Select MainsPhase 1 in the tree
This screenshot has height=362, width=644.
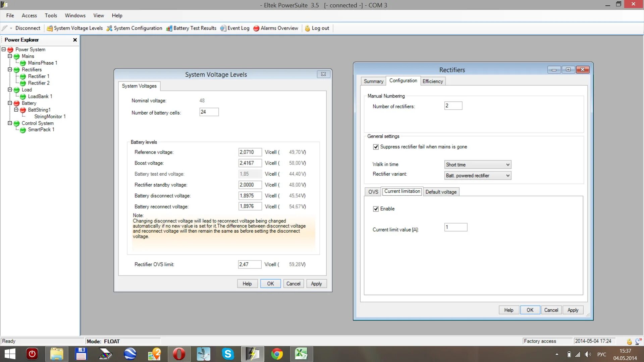pos(43,63)
